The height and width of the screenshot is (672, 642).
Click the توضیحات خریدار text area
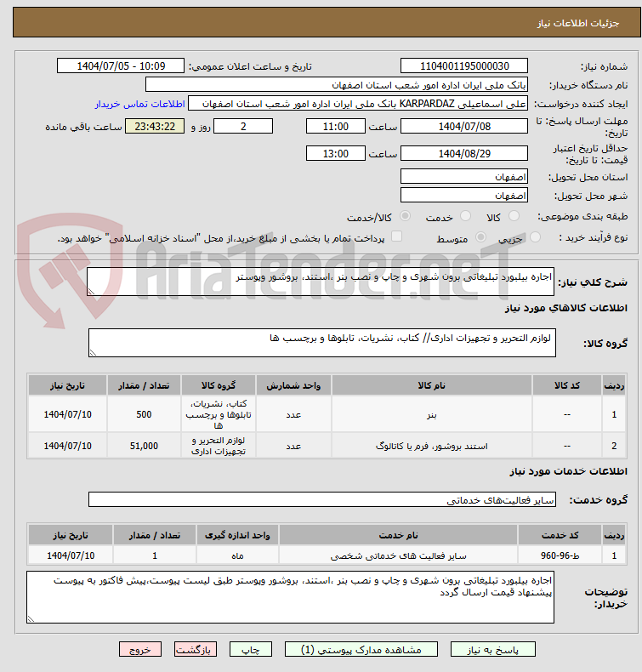(290, 597)
